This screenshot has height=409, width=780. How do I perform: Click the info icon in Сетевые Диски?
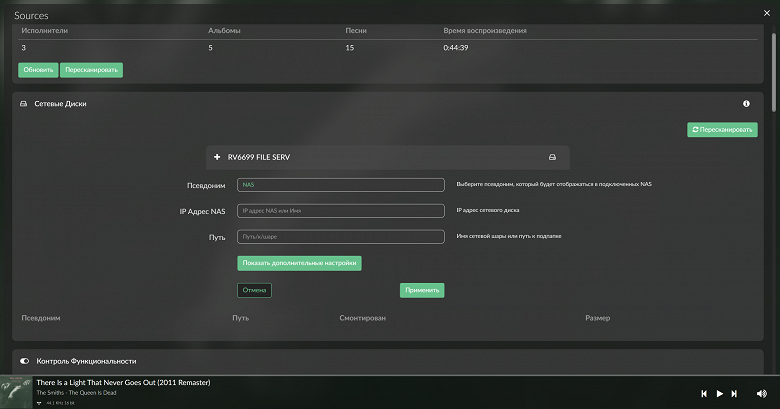[746, 103]
